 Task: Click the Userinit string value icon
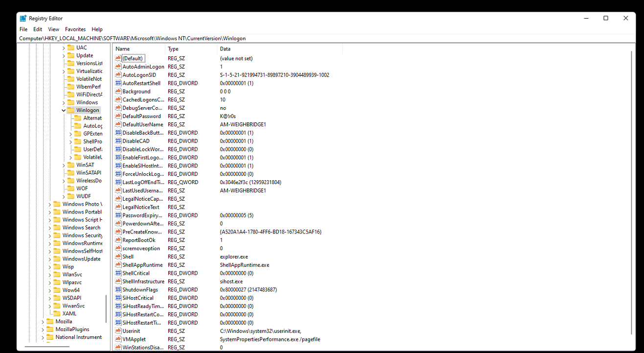click(x=118, y=330)
